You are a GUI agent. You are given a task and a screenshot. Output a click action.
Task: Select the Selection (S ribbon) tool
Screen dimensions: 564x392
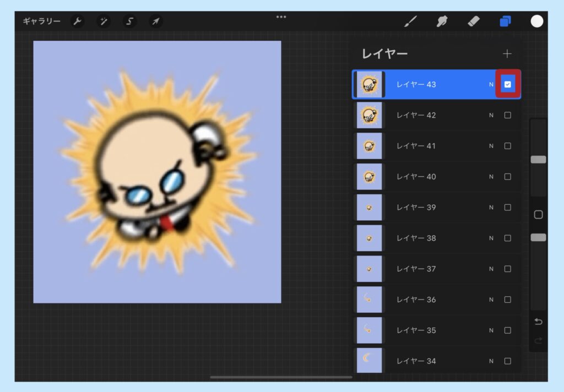pos(129,21)
